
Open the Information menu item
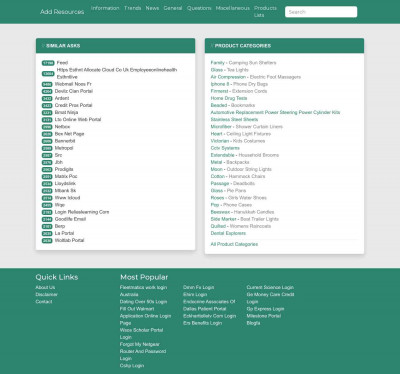[x=105, y=8]
